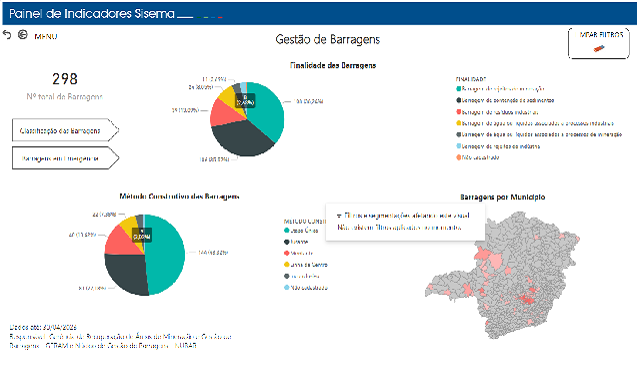Open the MENU link
This screenshot has width=640, height=385.
pyautogui.click(x=46, y=36)
